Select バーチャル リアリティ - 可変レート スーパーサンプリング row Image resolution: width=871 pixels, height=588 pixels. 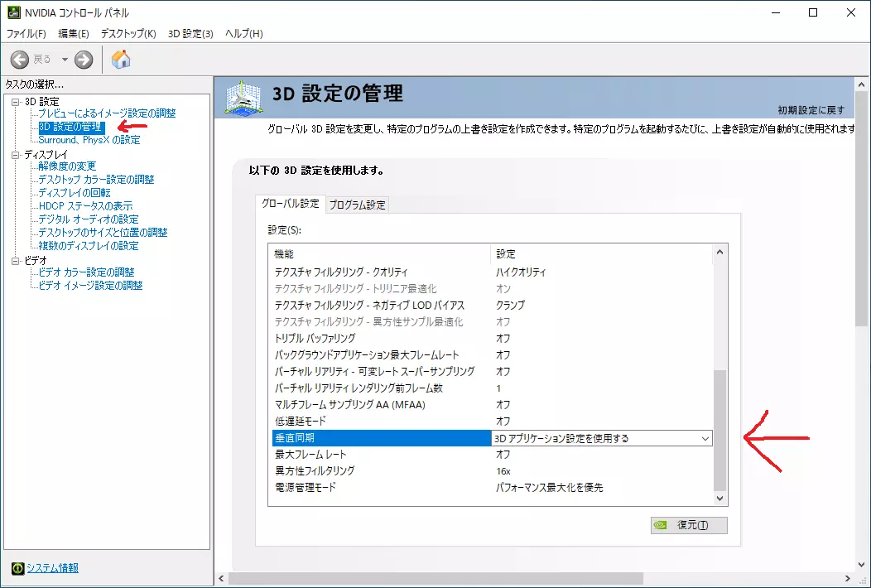(x=492, y=371)
